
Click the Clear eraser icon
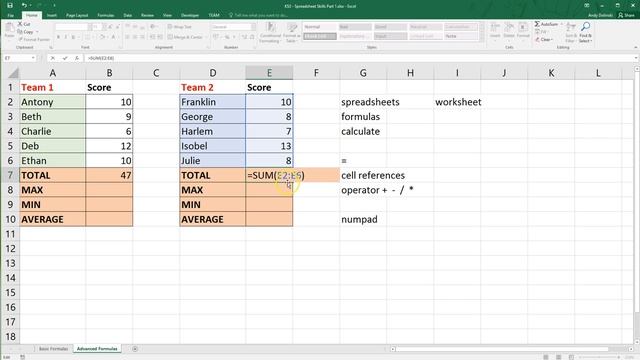[538, 40]
